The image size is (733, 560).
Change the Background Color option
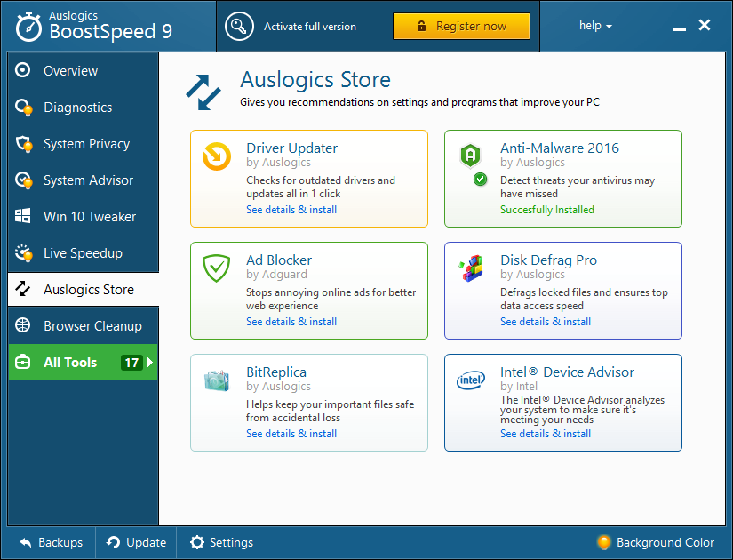click(656, 543)
